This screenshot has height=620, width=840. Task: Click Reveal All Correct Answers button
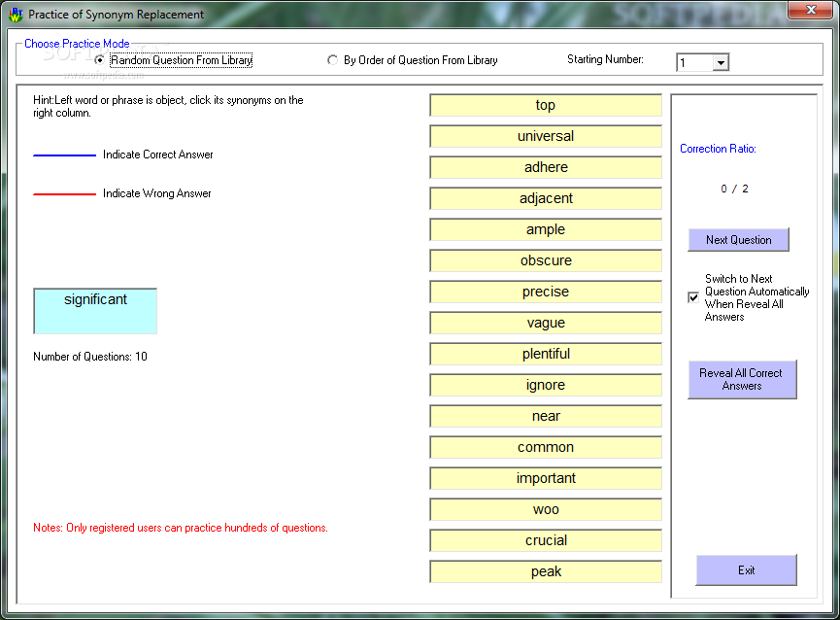741,379
